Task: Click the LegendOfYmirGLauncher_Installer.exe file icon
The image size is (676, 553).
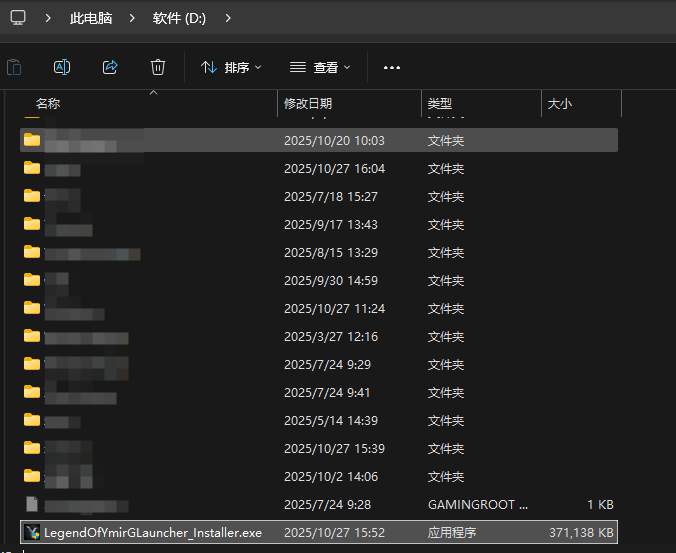Action: (x=32, y=532)
